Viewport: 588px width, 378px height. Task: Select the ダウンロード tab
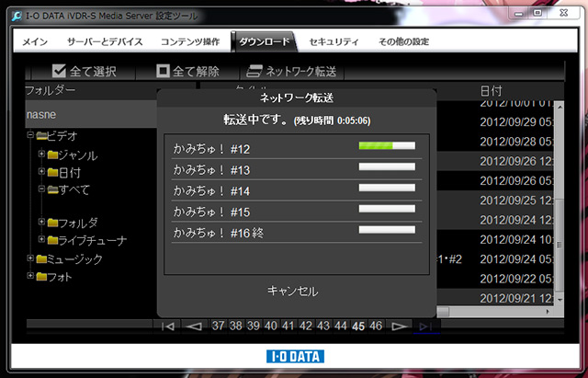(265, 41)
